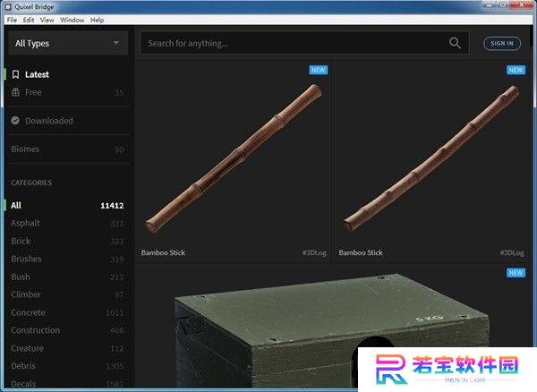The height and width of the screenshot is (392, 537).
Task: Open the All Types dropdown
Action: (68, 43)
